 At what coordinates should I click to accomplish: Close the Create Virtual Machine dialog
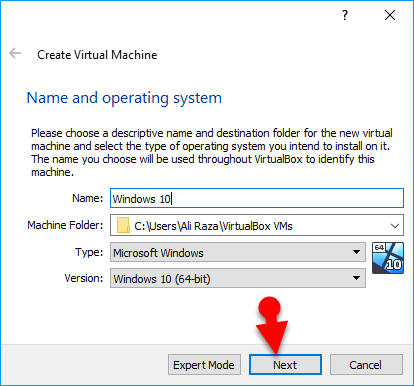click(x=390, y=15)
